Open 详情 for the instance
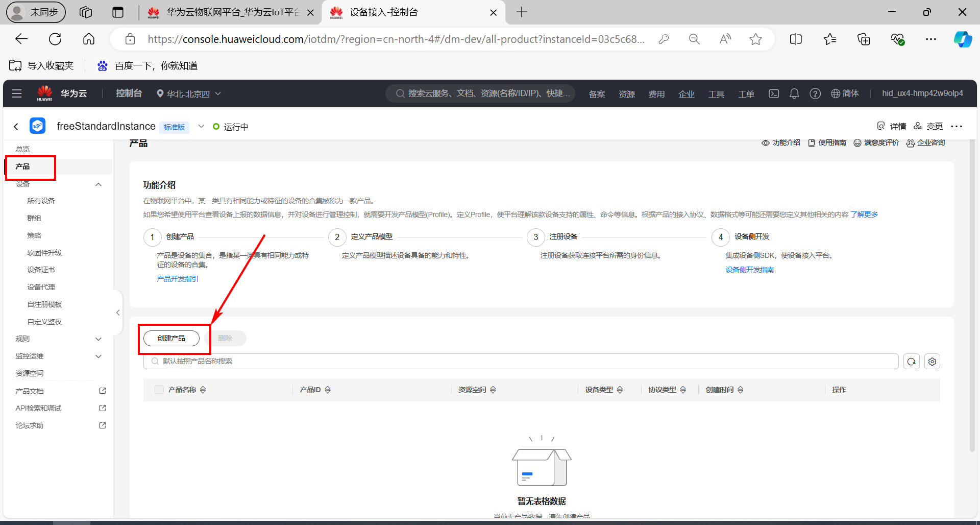Image resolution: width=980 pixels, height=525 pixels. (892, 126)
